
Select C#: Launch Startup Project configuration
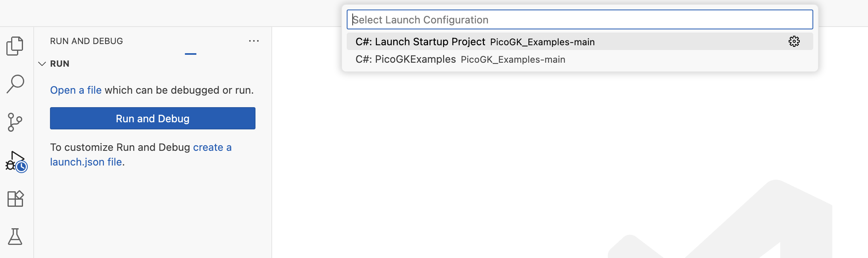point(580,41)
